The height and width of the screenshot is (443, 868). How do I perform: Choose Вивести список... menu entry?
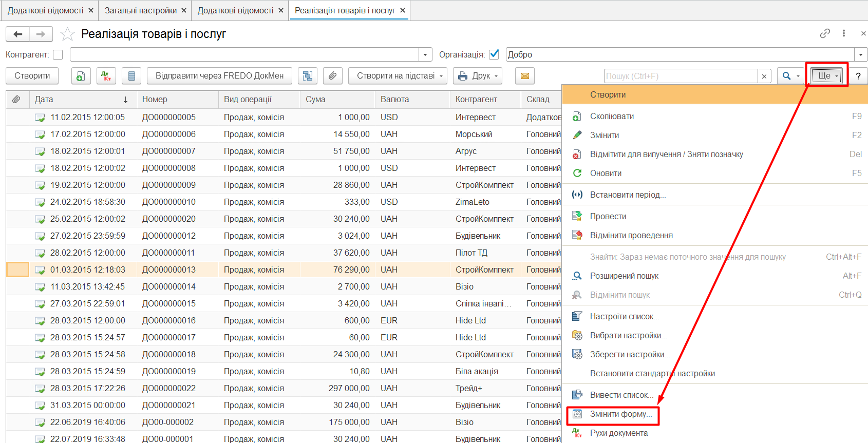pyautogui.click(x=715, y=395)
